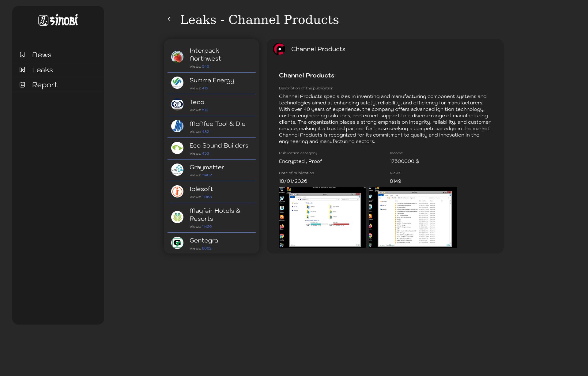Click the Gentegra green logo

pyautogui.click(x=177, y=243)
